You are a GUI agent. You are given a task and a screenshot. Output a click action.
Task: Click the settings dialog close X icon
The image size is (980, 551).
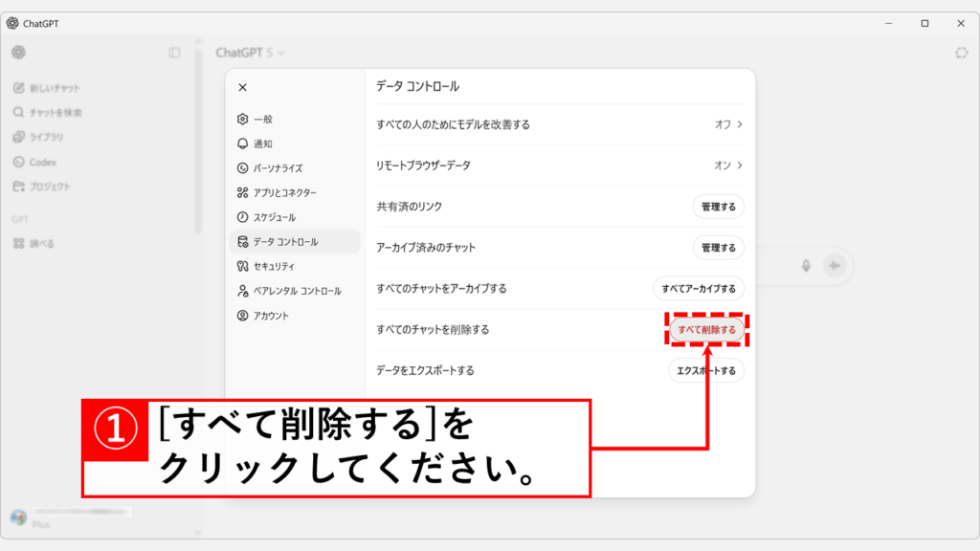[242, 87]
